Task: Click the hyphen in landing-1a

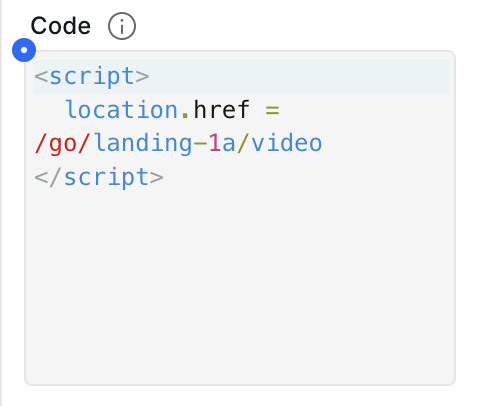Action: [200, 144]
